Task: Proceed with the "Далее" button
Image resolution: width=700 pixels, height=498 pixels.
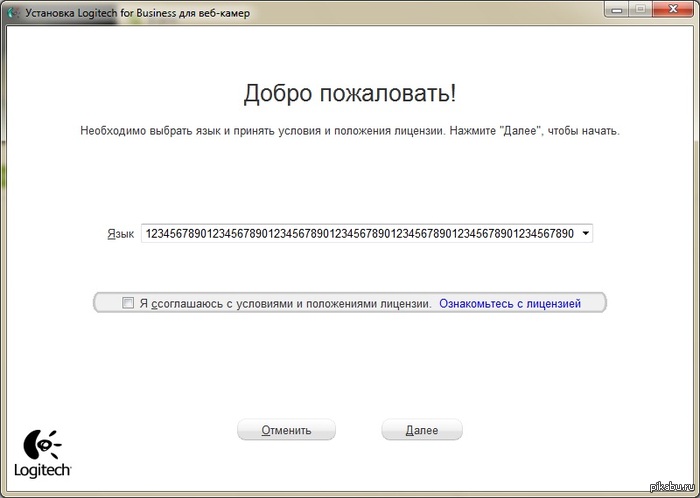Action: point(421,430)
